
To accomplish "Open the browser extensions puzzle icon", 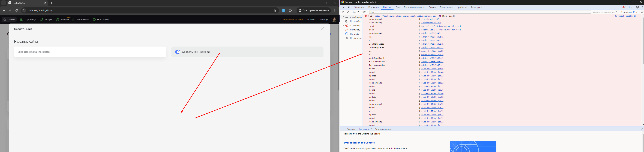I will (290, 11).
